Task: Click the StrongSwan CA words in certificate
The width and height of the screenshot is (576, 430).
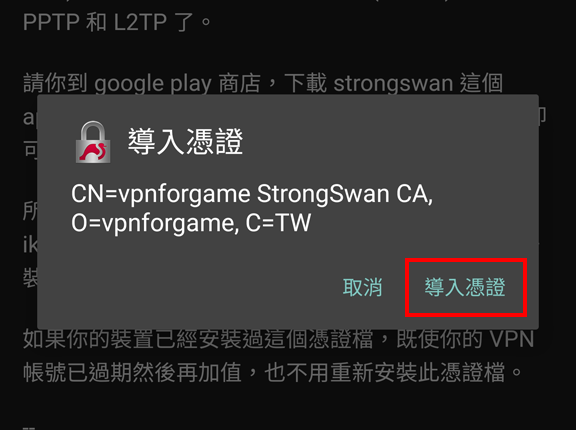Action: pyautogui.click(x=342, y=194)
